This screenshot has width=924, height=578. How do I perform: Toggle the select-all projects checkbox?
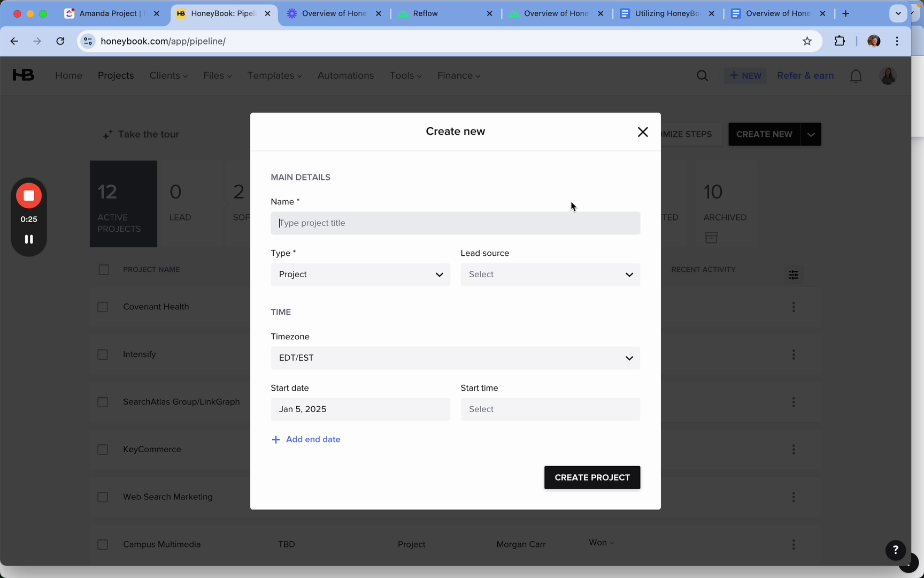(x=104, y=270)
